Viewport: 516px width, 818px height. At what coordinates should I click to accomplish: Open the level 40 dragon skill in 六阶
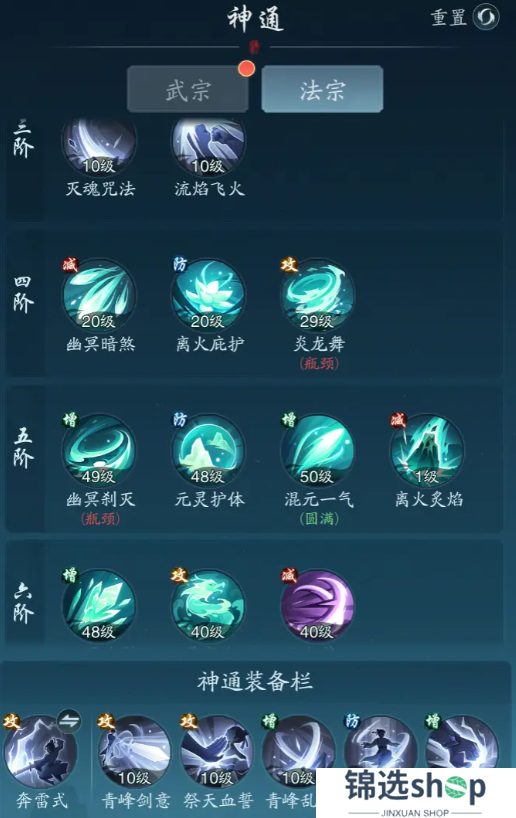point(208,606)
